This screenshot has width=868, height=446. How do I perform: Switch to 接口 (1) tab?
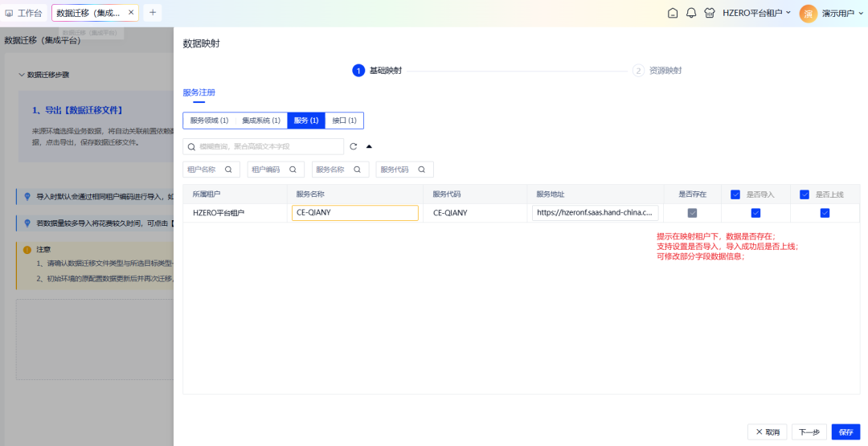(344, 120)
